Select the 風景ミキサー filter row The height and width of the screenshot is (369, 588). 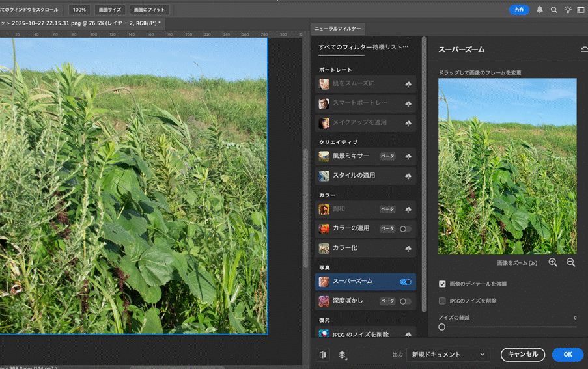[x=365, y=157]
